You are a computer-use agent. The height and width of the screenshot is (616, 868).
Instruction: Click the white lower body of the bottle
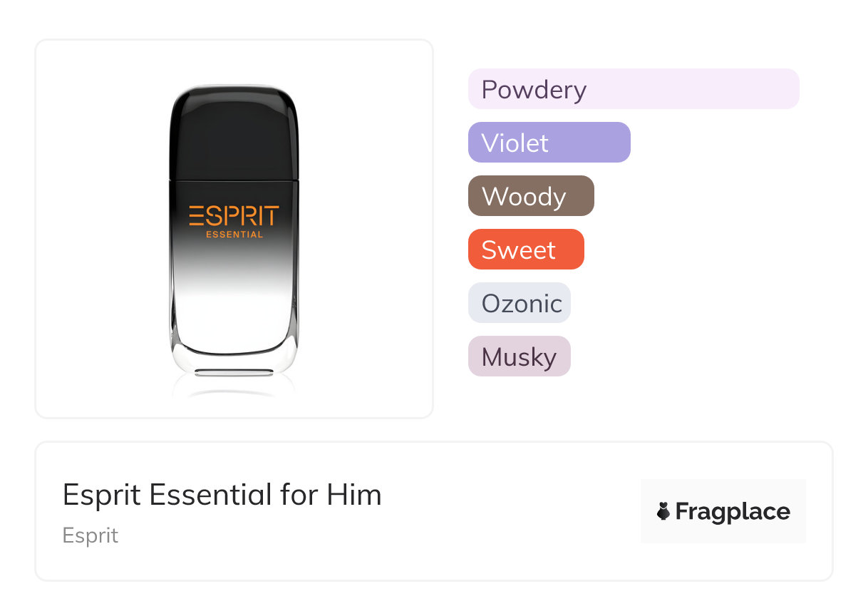234,314
